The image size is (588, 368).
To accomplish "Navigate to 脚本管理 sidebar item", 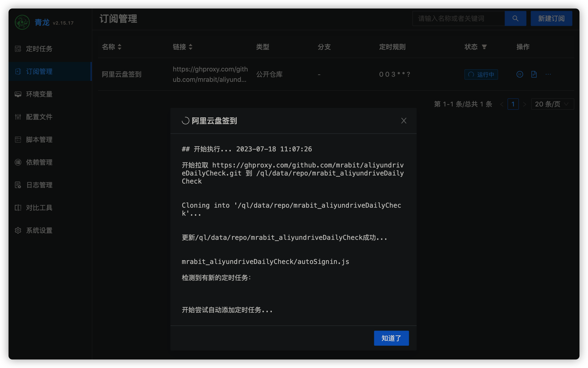I will [39, 140].
